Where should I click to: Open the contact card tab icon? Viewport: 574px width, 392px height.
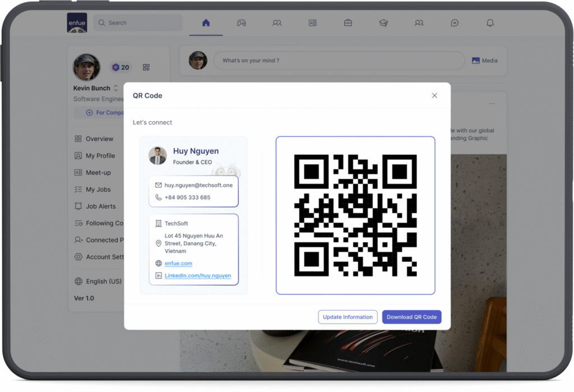(x=312, y=23)
